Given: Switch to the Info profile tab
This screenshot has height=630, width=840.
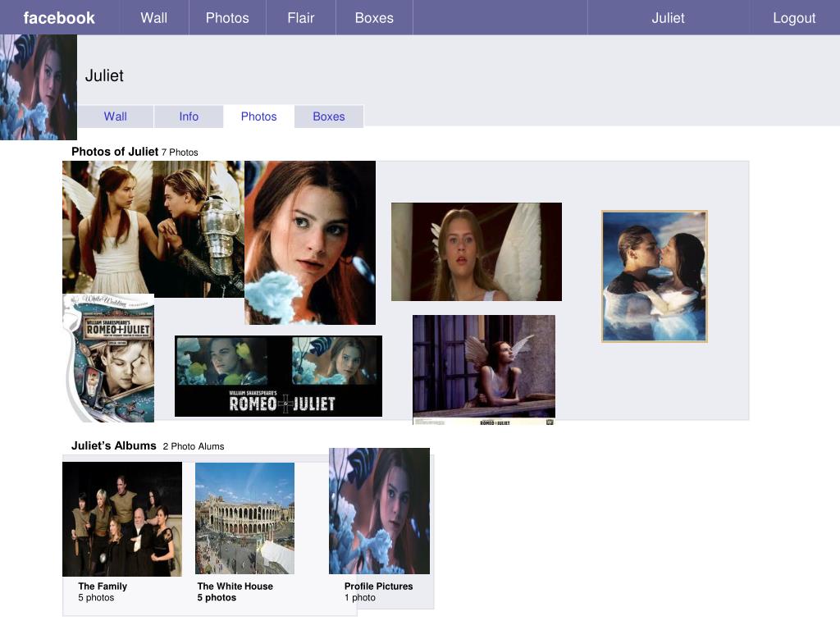Looking at the screenshot, I should pyautogui.click(x=189, y=116).
